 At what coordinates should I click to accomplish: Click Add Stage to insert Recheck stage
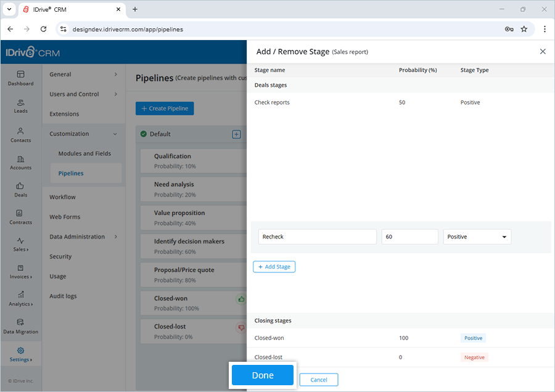pos(274,266)
